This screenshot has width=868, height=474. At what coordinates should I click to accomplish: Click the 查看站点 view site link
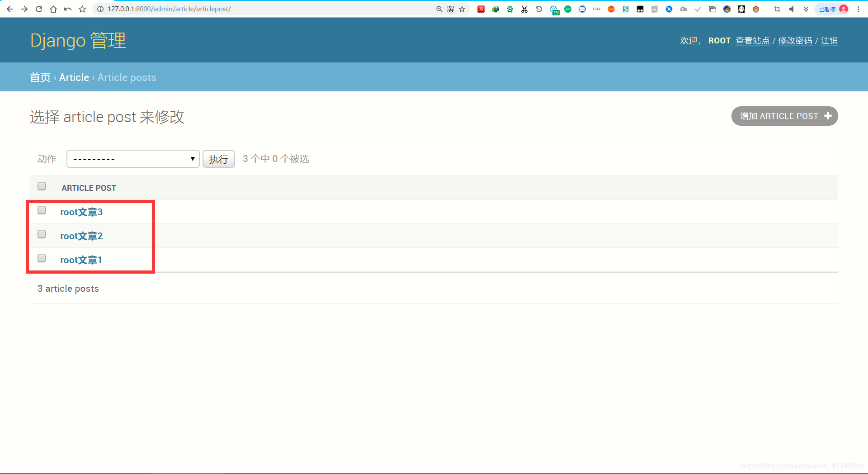(x=752, y=41)
